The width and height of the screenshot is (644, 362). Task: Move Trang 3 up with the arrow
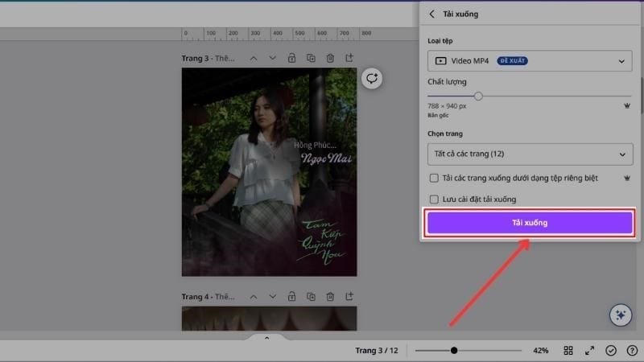click(x=254, y=58)
